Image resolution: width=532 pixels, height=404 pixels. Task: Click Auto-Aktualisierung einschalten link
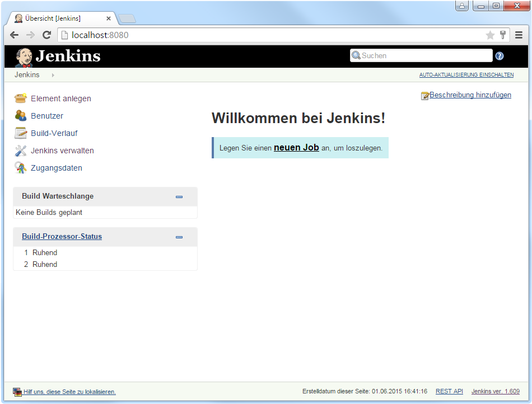point(466,74)
